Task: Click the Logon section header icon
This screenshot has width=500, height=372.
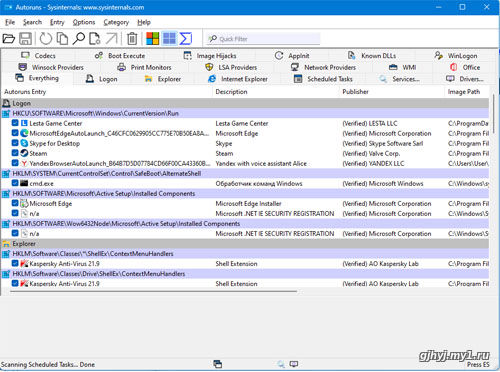Action: pyautogui.click(x=6, y=103)
